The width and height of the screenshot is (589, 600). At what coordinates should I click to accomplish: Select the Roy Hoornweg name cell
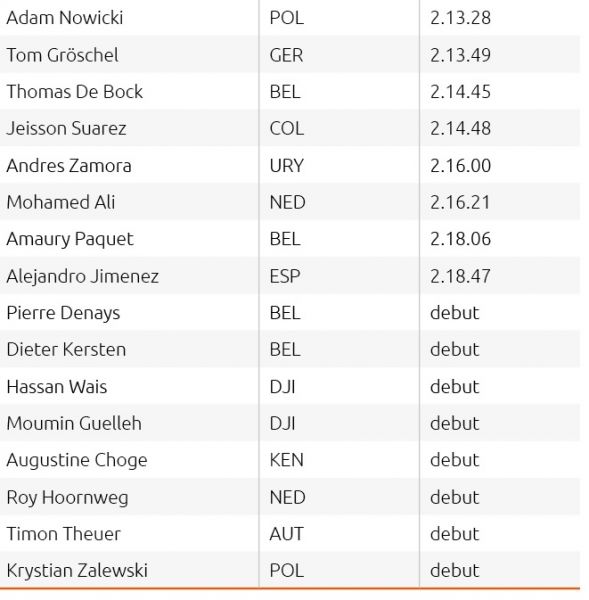click(x=129, y=497)
